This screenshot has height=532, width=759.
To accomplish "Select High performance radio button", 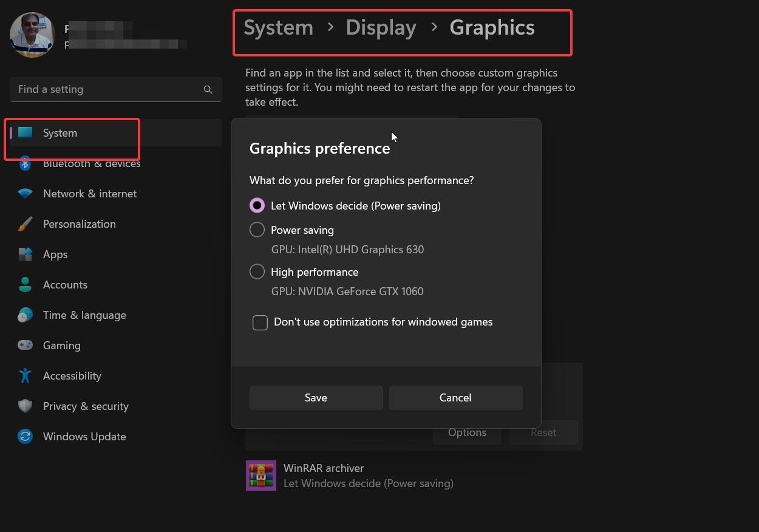I will pos(257,272).
